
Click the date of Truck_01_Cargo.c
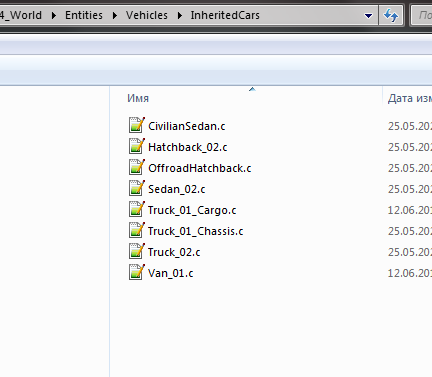410,210
